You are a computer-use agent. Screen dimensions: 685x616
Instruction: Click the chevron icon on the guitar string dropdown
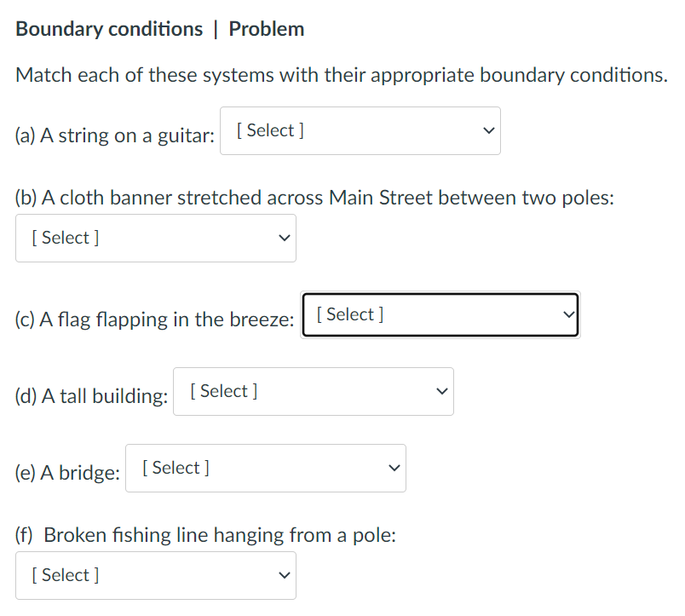pos(488,130)
